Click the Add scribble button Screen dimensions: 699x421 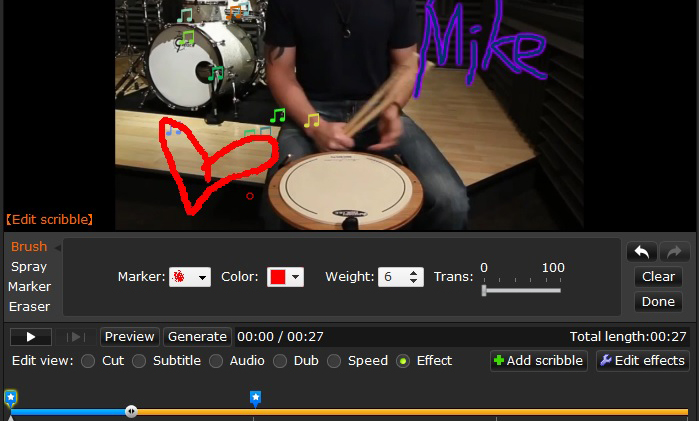coord(539,361)
